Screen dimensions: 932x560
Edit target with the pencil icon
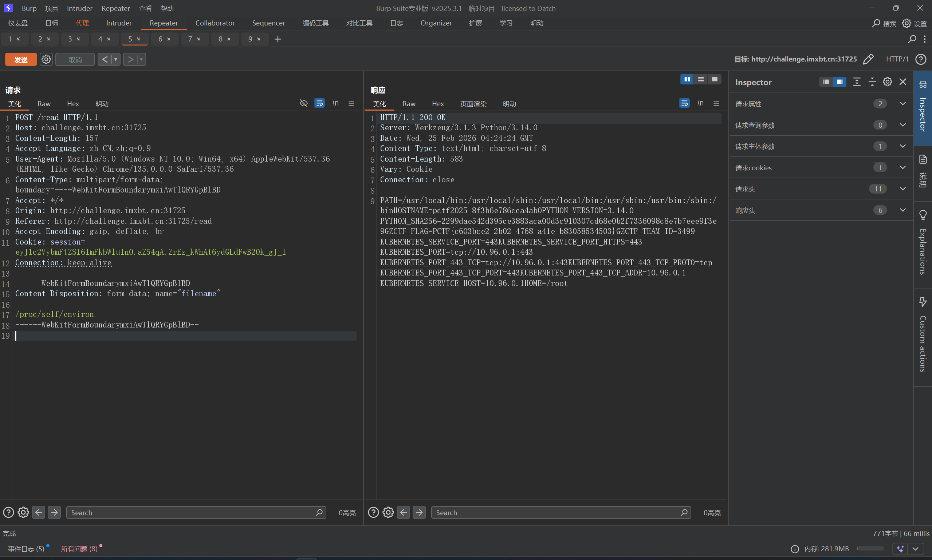coord(868,59)
